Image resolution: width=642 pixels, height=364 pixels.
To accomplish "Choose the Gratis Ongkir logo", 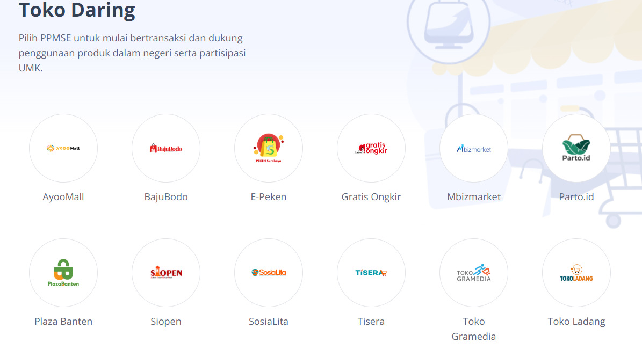I will point(371,148).
